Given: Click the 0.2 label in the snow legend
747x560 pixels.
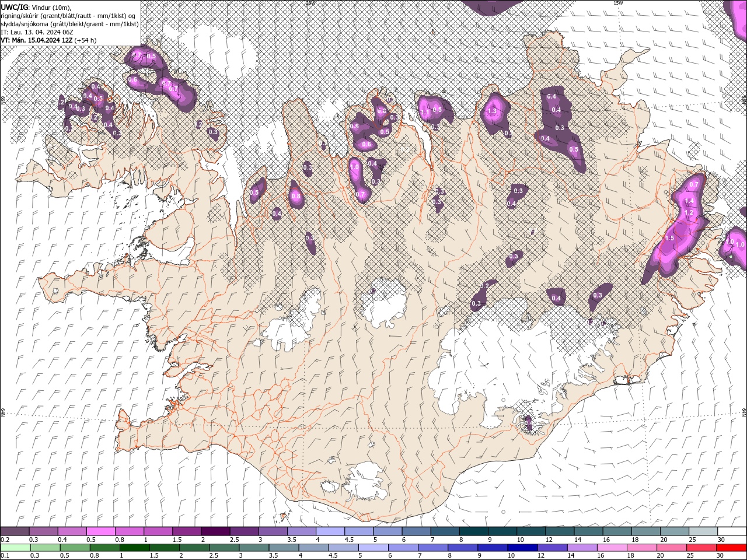Looking at the screenshot, I should 5,540.
